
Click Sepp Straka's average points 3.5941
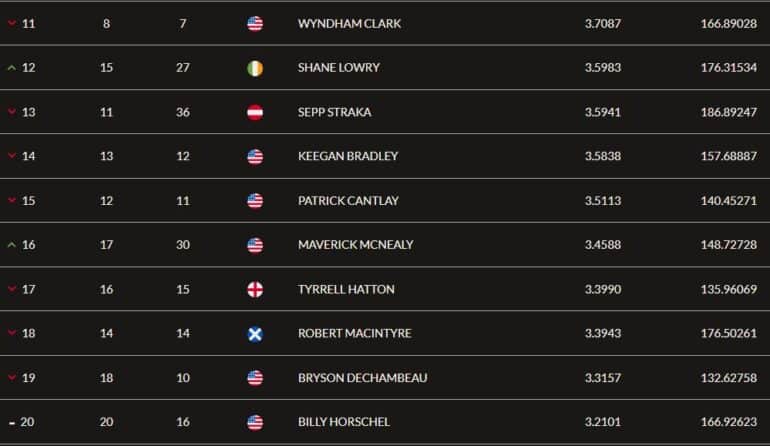click(x=603, y=112)
